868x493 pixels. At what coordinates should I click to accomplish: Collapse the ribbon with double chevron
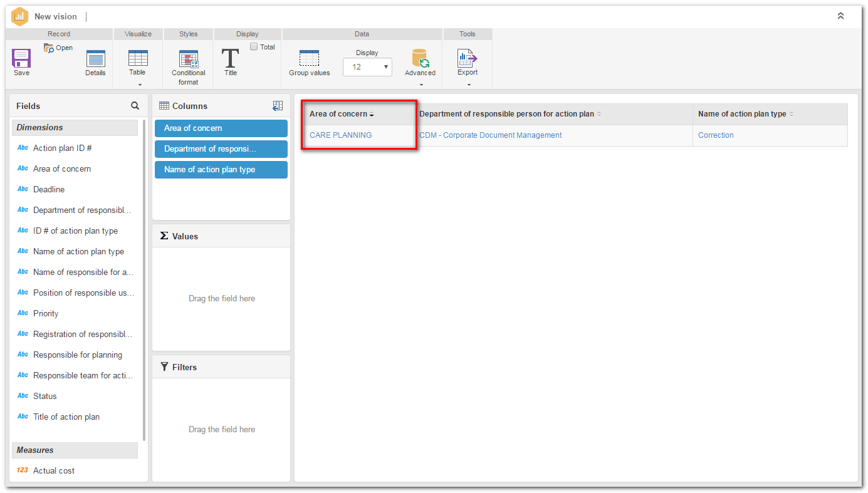coord(841,16)
